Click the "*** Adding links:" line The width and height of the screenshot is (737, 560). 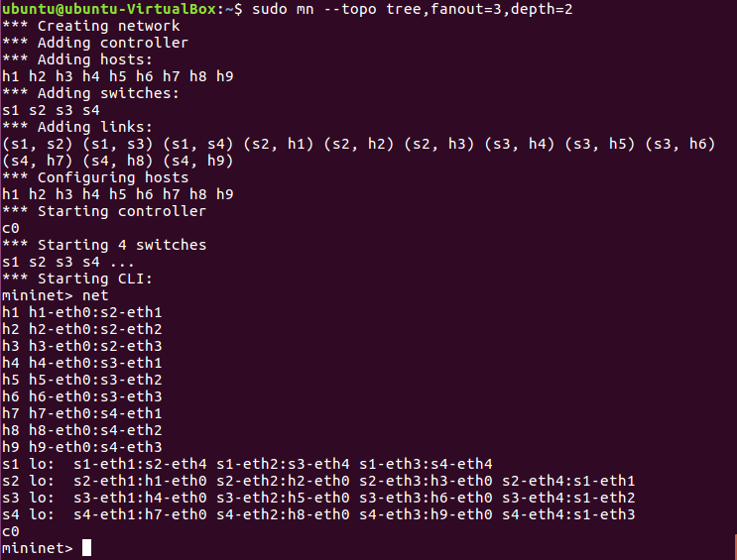click(78, 127)
